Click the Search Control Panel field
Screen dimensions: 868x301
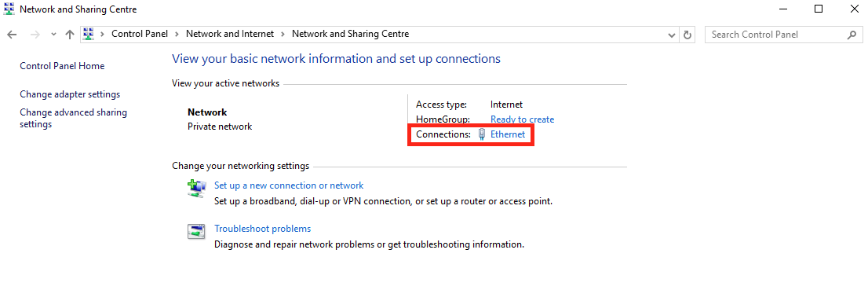tap(778, 35)
